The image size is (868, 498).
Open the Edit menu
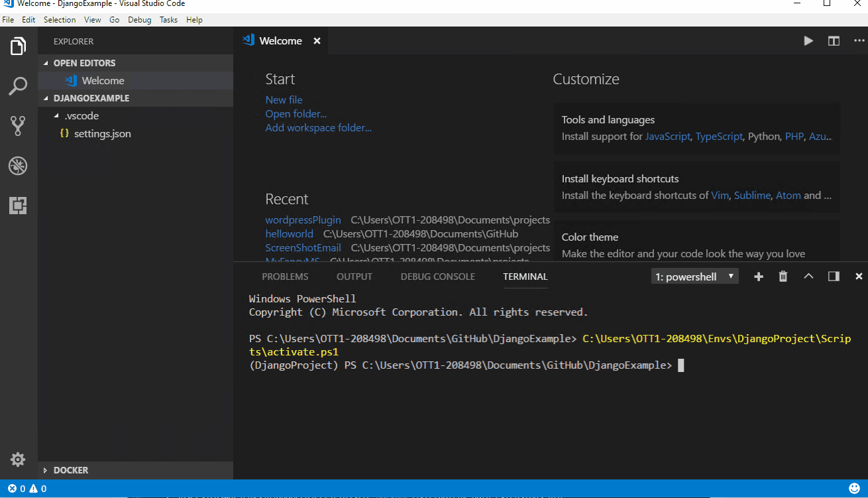pyautogui.click(x=28, y=20)
